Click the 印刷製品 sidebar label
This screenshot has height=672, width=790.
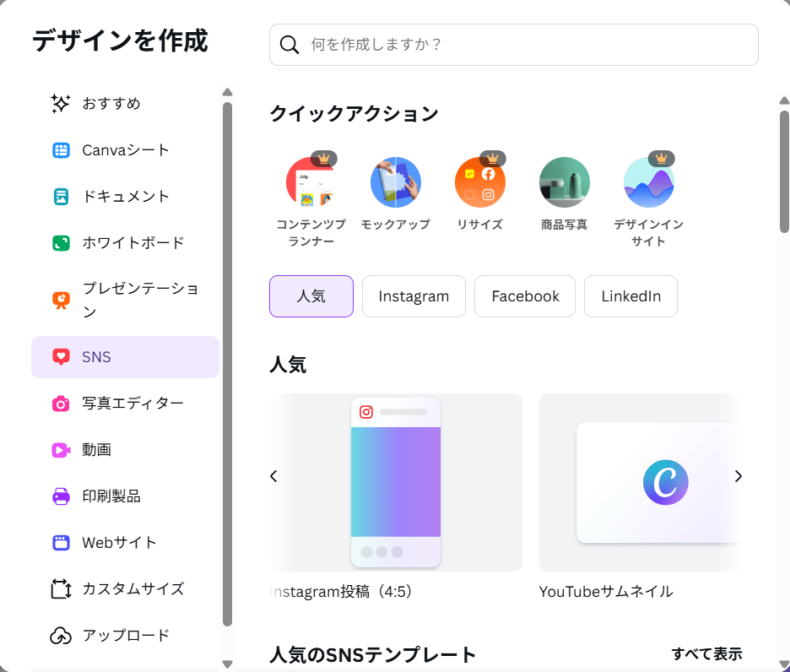tap(111, 496)
